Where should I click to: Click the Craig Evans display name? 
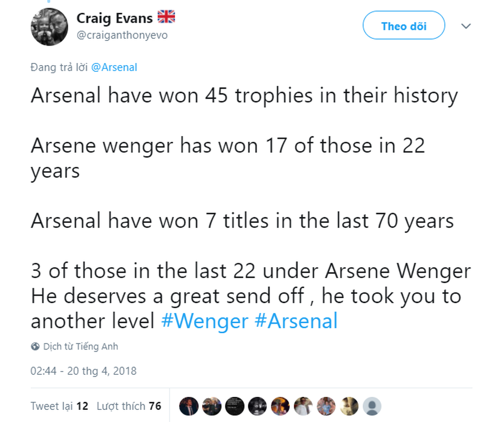(114, 17)
